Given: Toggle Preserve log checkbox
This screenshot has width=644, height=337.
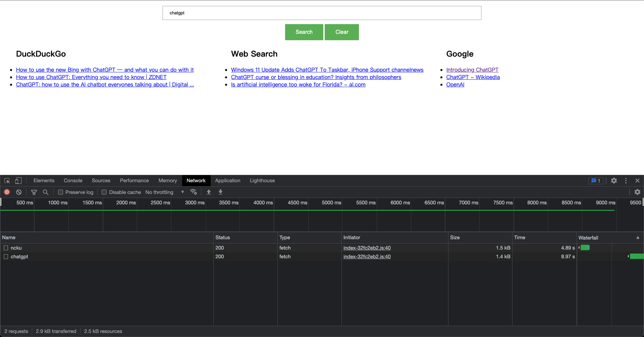Looking at the screenshot, I should 60,192.
